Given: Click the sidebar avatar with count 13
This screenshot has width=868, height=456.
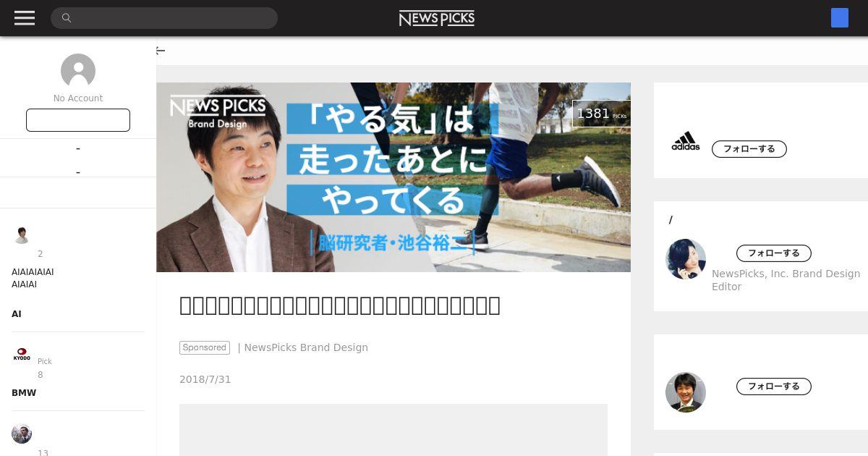Looking at the screenshot, I should pos(22,434).
